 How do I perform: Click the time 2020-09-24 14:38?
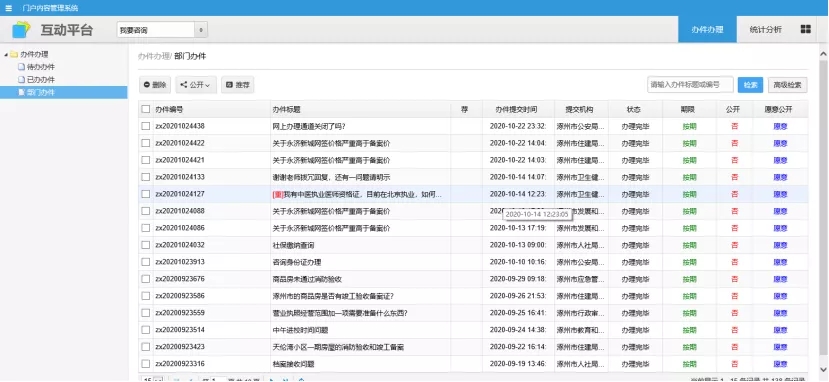coord(518,330)
